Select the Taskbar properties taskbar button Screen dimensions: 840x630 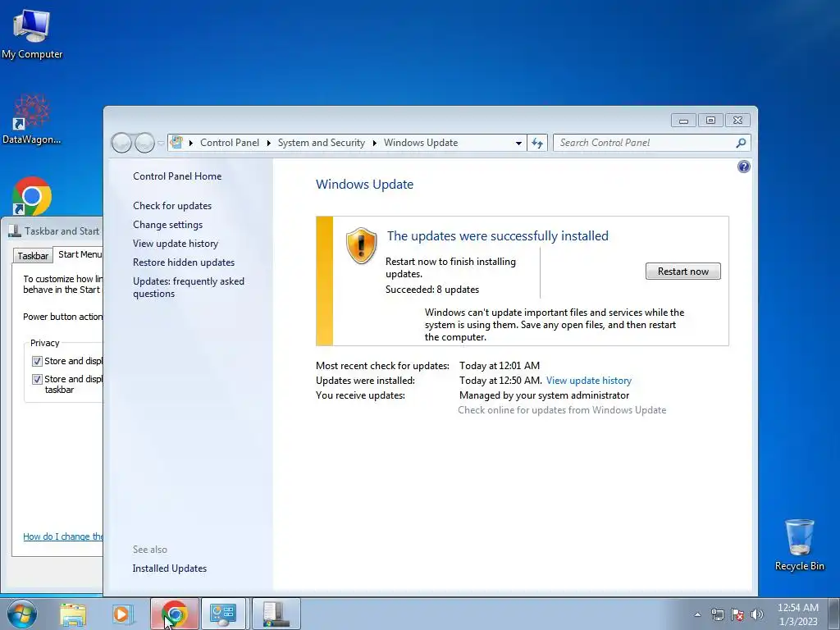(276, 614)
